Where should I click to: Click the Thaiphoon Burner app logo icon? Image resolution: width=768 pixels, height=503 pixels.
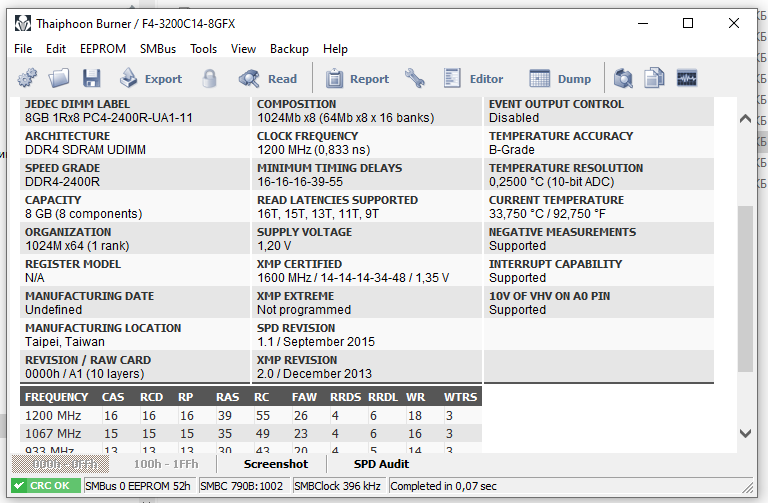(23, 23)
